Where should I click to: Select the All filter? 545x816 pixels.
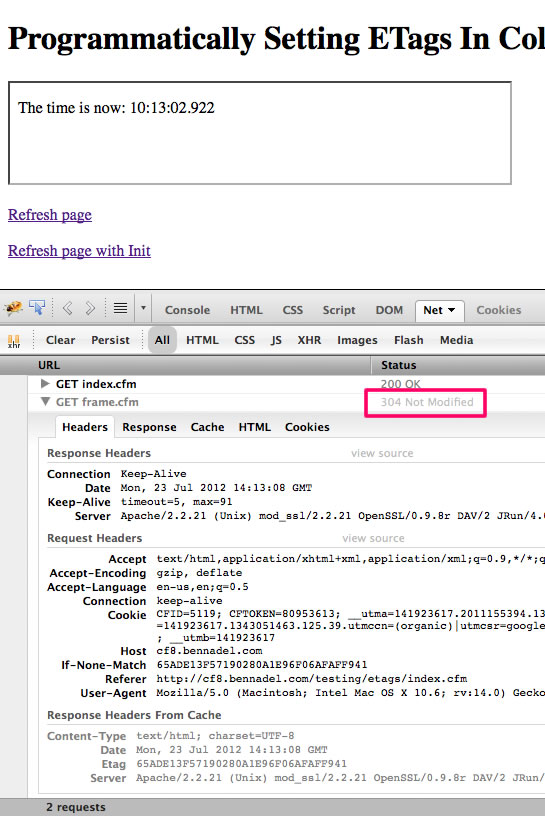pyautogui.click(x=162, y=340)
